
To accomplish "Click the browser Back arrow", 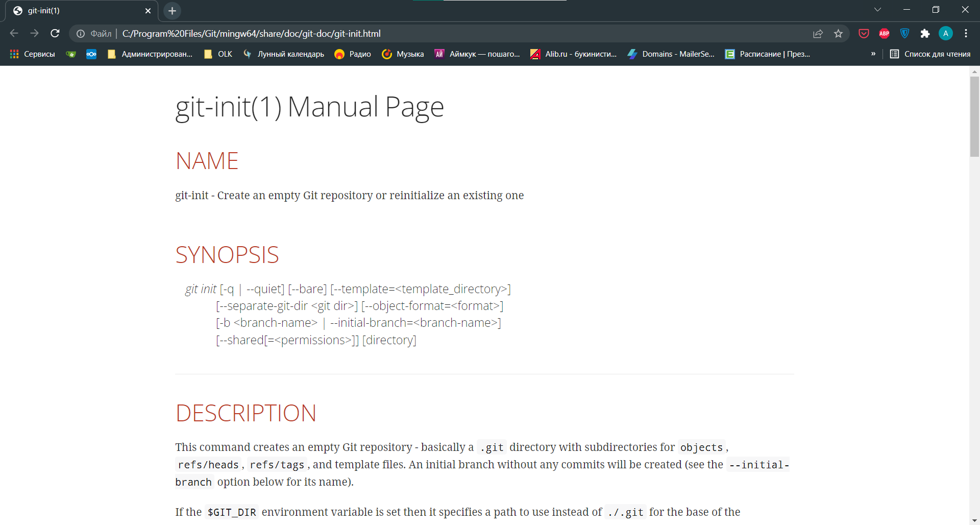I will pyautogui.click(x=14, y=33).
